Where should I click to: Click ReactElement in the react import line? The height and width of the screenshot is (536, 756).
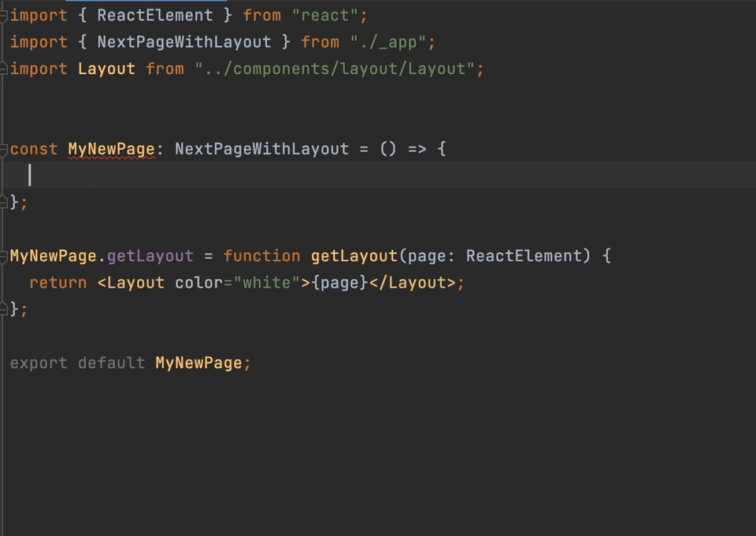[155, 16]
